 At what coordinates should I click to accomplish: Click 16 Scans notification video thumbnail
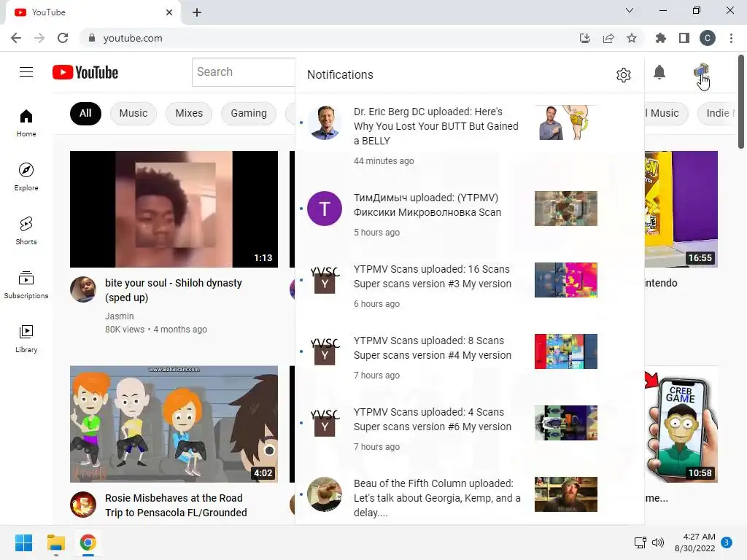pos(565,280)
